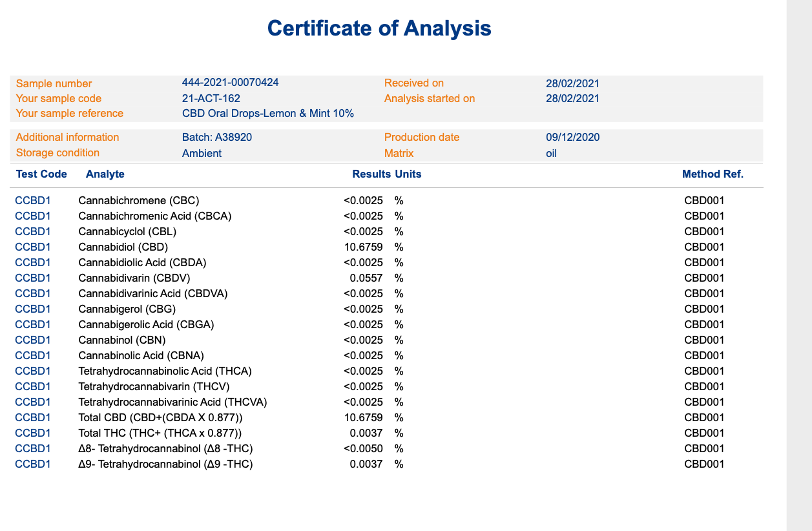812x531 pixels.
Task: Click the <0.0050 result for Δ8-THC
Action: click(363, 448)
